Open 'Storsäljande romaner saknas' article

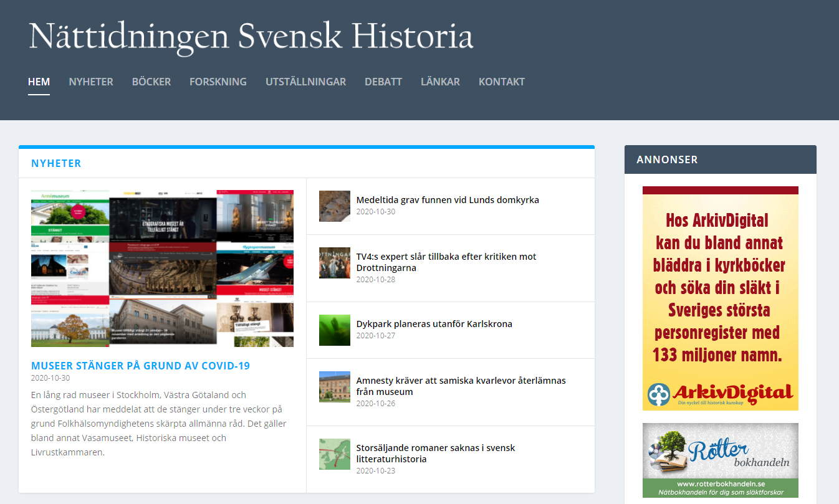click(x=436, y=454)
